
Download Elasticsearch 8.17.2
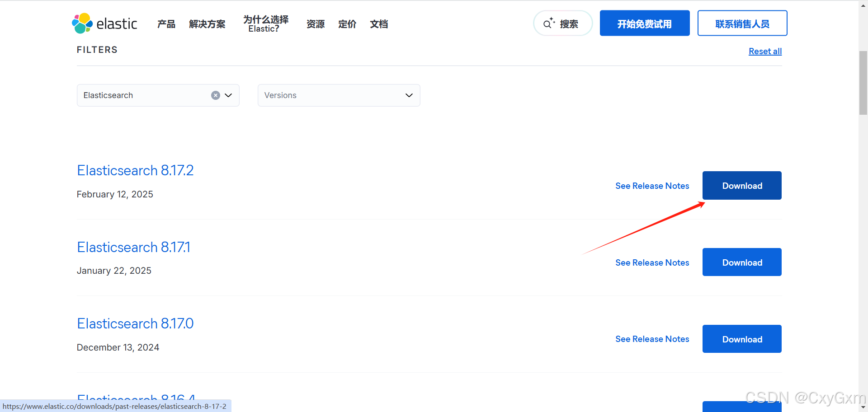741,185
